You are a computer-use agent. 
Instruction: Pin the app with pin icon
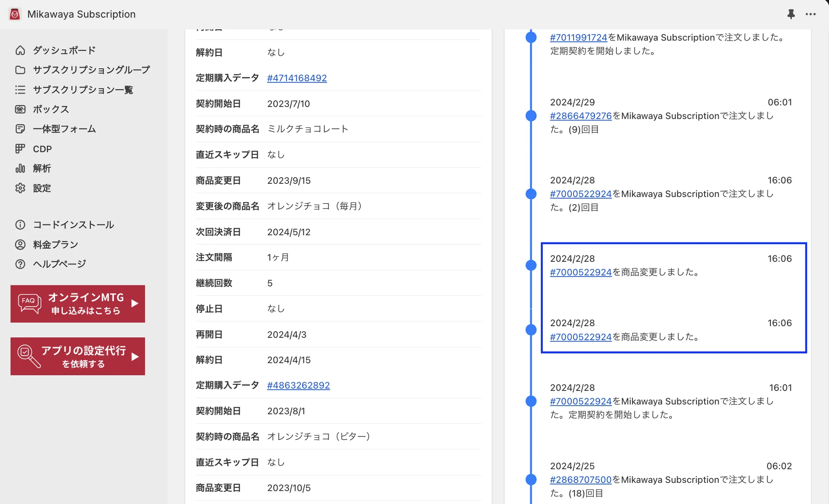[x=791, y=14]
